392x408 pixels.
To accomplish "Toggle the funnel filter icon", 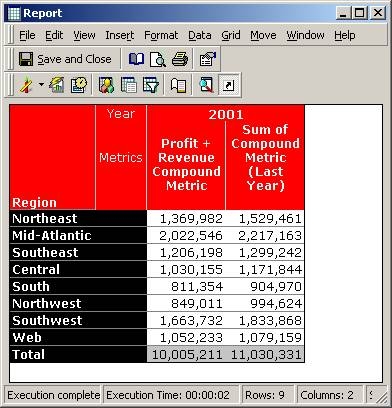I will (x=151, y=85).
